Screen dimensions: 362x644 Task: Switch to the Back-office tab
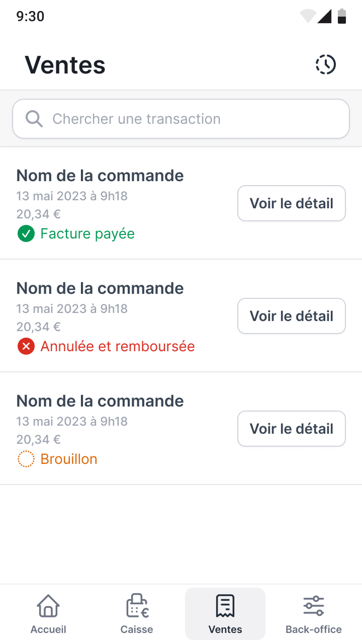coord(313,614)
